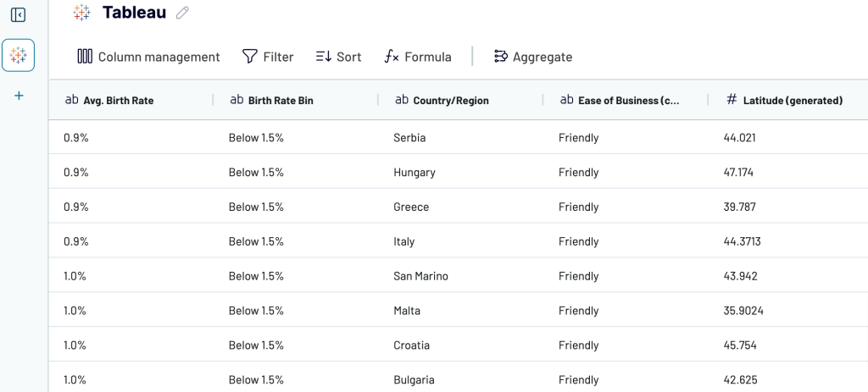
Task: Click the 1.0% birth rate in Bulgaria row
Action: [75, 380]
